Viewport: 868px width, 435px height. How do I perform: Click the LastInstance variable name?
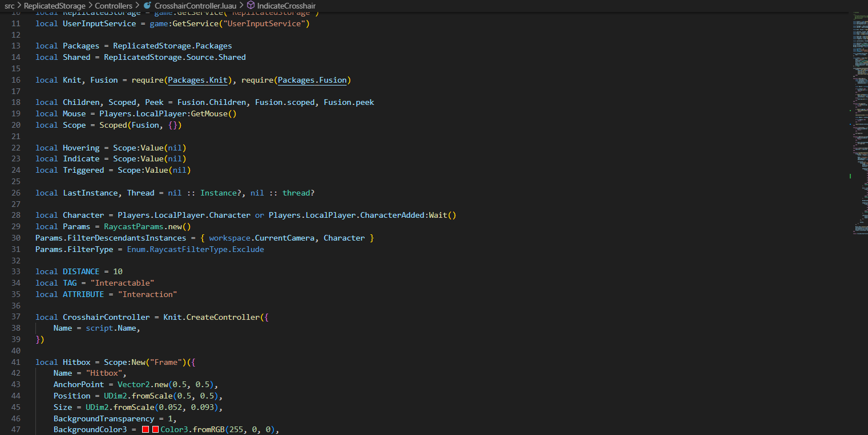pyautogui.click(x=90, y=193)
